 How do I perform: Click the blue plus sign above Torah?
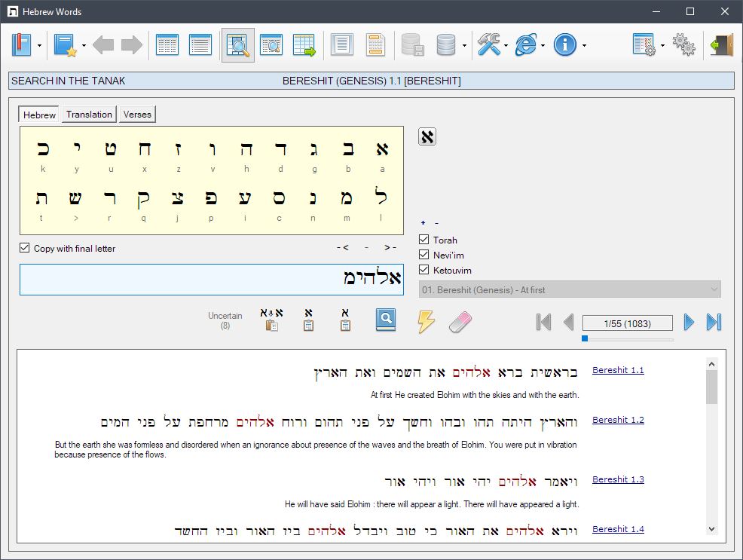(423, 222)
